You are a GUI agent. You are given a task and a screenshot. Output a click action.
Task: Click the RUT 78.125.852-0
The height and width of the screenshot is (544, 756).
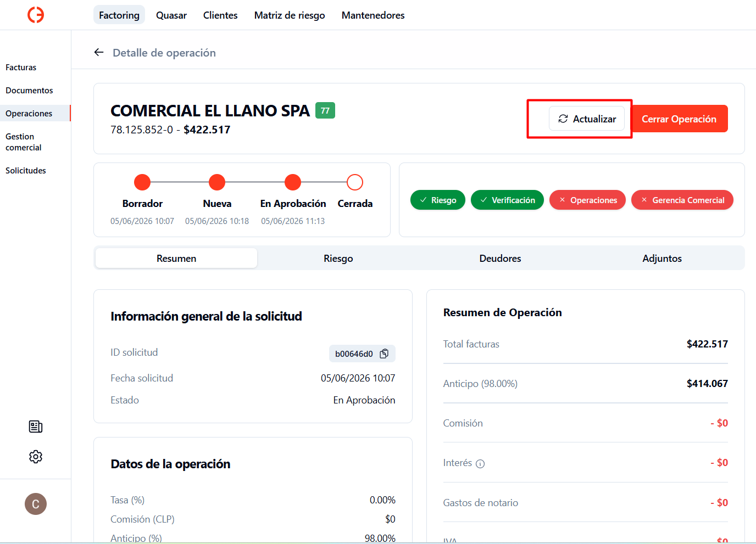[x=142, y=130]
